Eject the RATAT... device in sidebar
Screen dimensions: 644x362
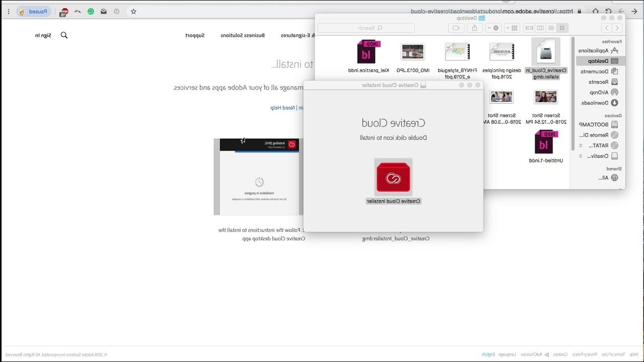(581, 146)
